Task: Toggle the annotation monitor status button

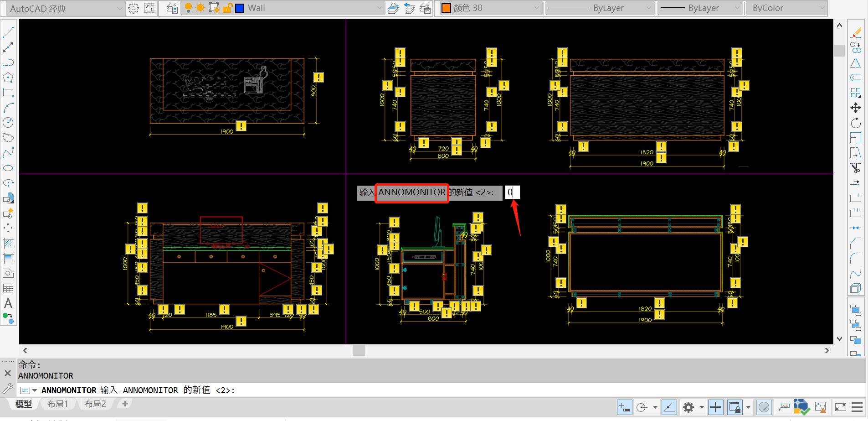Action: [715, 407]
